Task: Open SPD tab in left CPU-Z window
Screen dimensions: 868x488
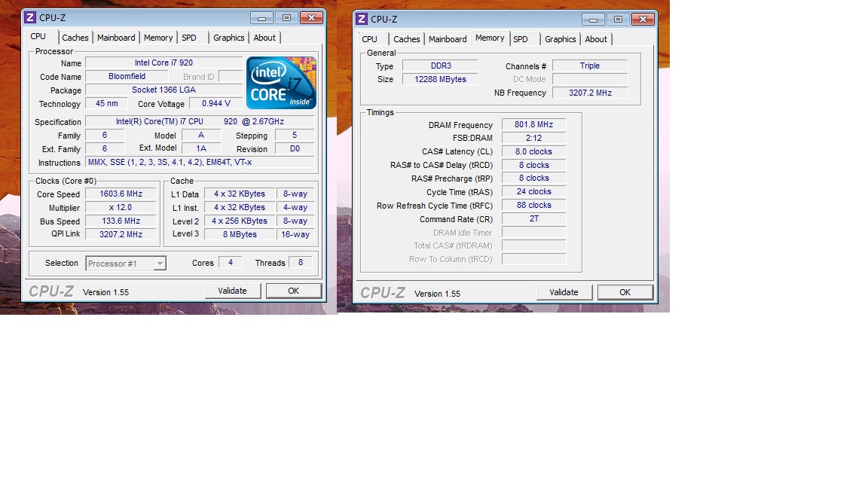Action: pos(189,38)
